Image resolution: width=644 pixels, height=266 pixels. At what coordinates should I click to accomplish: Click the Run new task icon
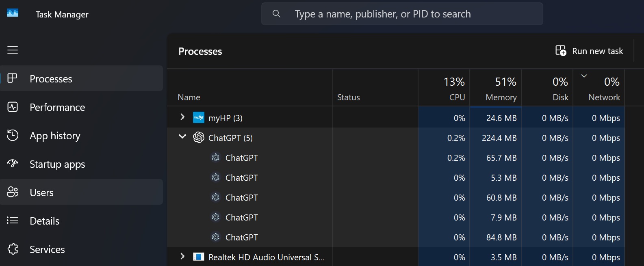(x=561, y=51)
